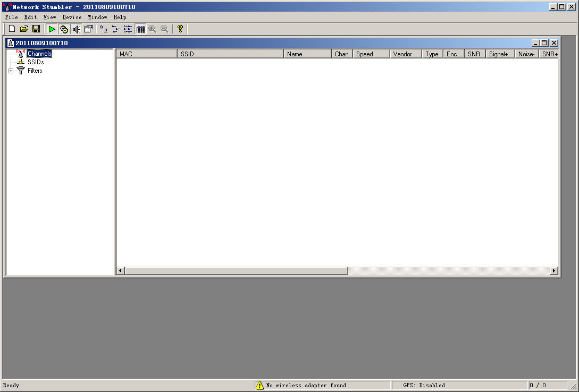Toggle MIDI sound speaker button

pos(76,29)
